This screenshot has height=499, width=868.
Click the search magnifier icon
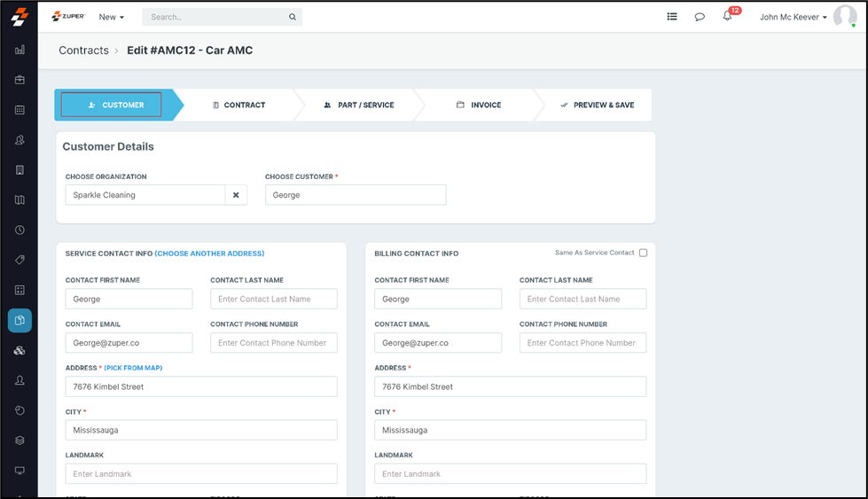pyautogui.click(x=293, y=17)
